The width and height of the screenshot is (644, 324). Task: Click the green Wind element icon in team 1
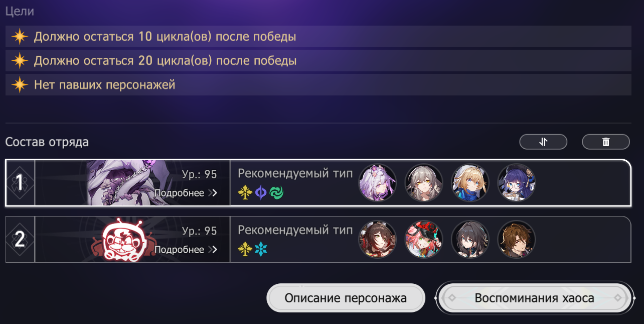(276, 193)
